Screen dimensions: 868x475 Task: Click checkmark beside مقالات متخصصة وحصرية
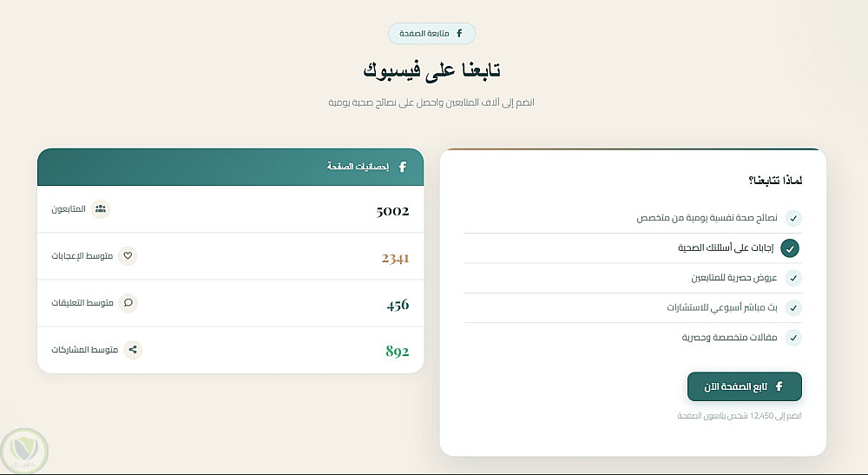[x=793, y=338]
